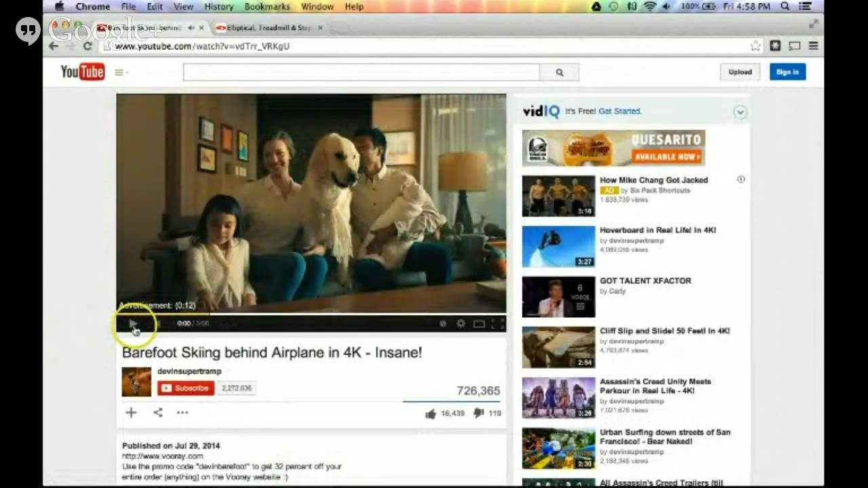
Task: Click the Quesarito Taco Bell ad banner
Action: point(614,148)
